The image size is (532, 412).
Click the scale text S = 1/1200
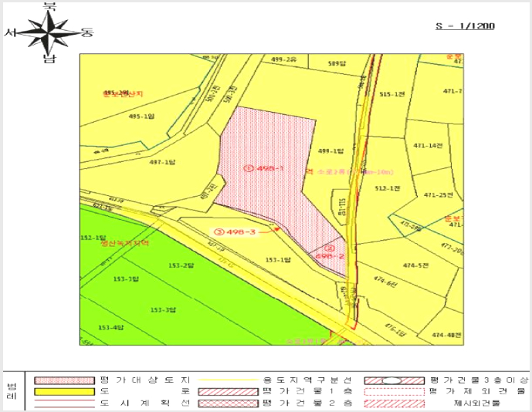465,26
